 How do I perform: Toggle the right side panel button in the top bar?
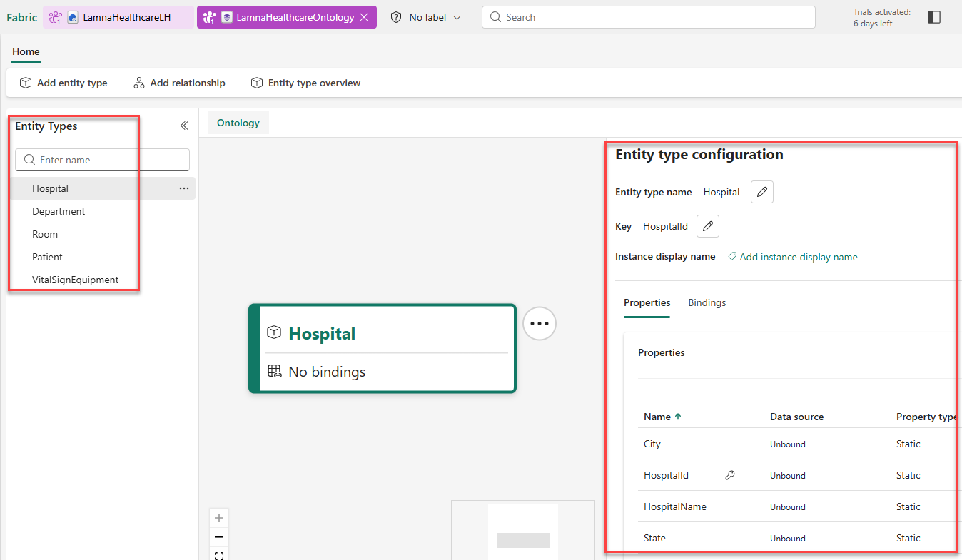(934, 16)
